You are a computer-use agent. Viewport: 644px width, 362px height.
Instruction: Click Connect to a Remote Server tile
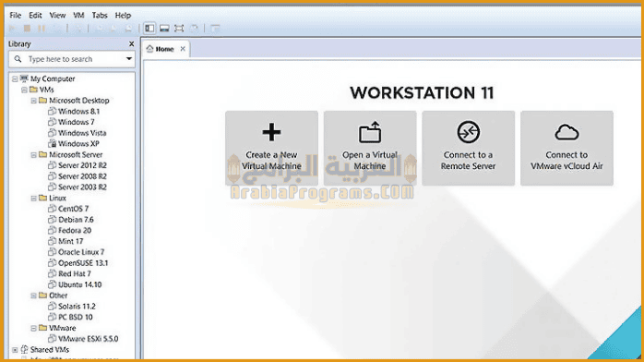(468, 149)
